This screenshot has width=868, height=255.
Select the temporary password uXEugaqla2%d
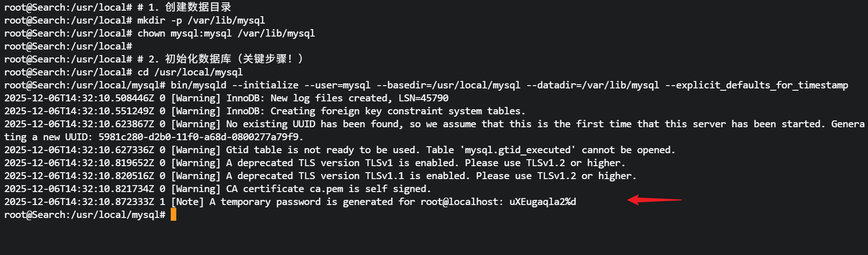[542, 202]
